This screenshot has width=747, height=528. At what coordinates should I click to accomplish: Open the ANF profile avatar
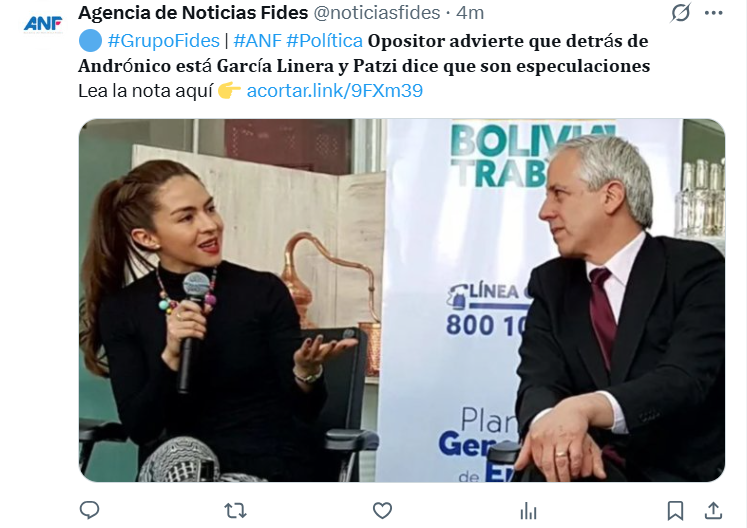(x=43, y=23)
